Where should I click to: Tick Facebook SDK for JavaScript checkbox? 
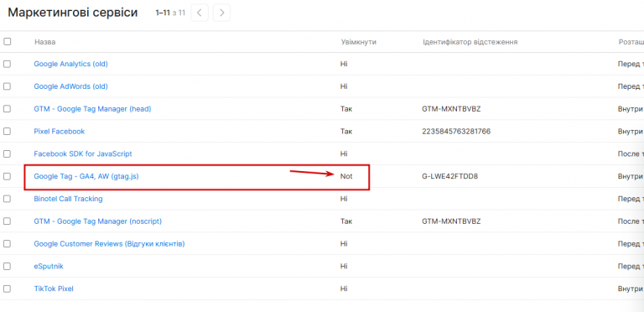(7, 154)
